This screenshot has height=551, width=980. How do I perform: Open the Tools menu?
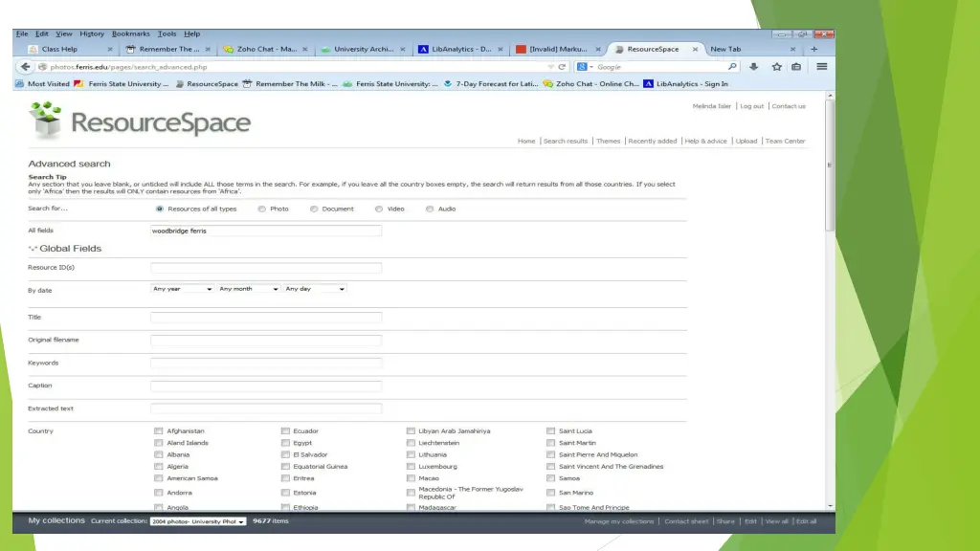coord(167,33)
